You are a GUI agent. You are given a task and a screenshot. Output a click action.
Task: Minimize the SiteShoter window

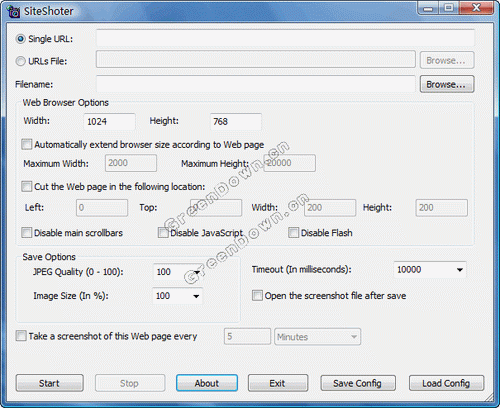coord(428,8)
